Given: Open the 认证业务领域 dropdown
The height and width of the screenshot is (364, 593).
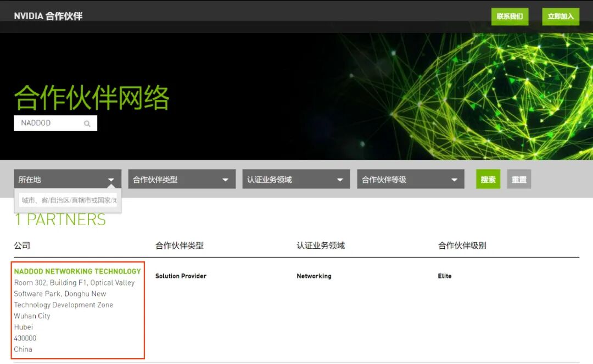Looking at the screenshot, I should pos(296,179).
